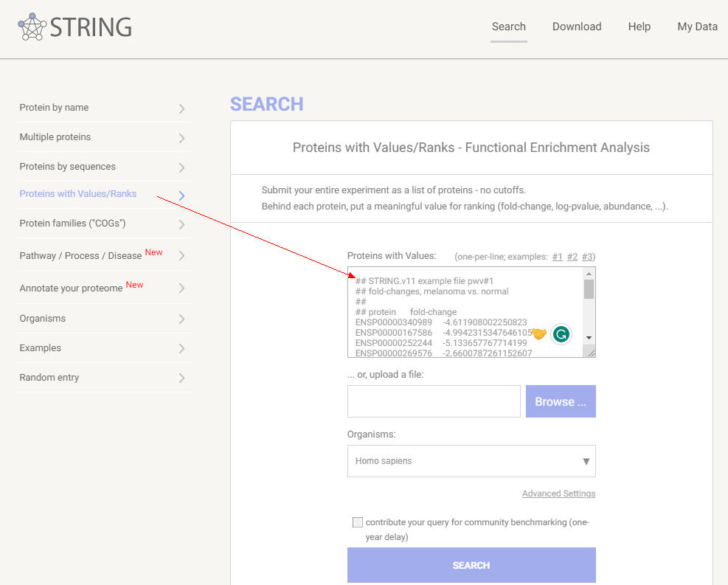Load example #3 link
The image size is (728, 585).
[587, 257]
